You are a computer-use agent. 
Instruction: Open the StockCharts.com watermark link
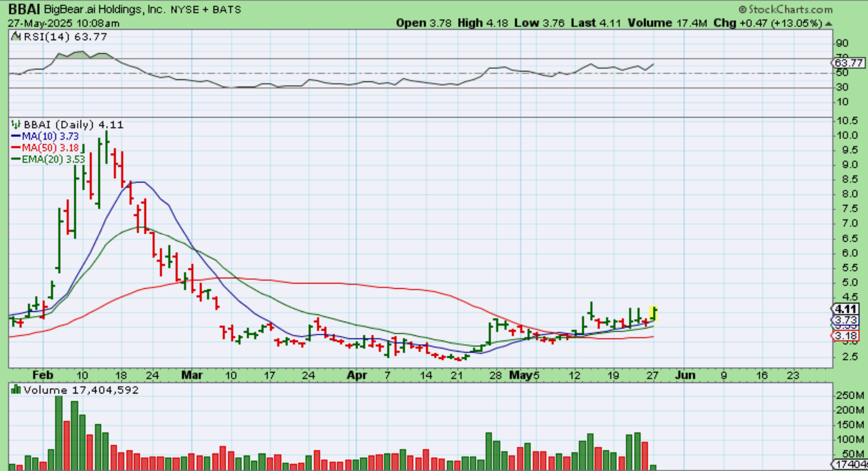click(790, 10)
